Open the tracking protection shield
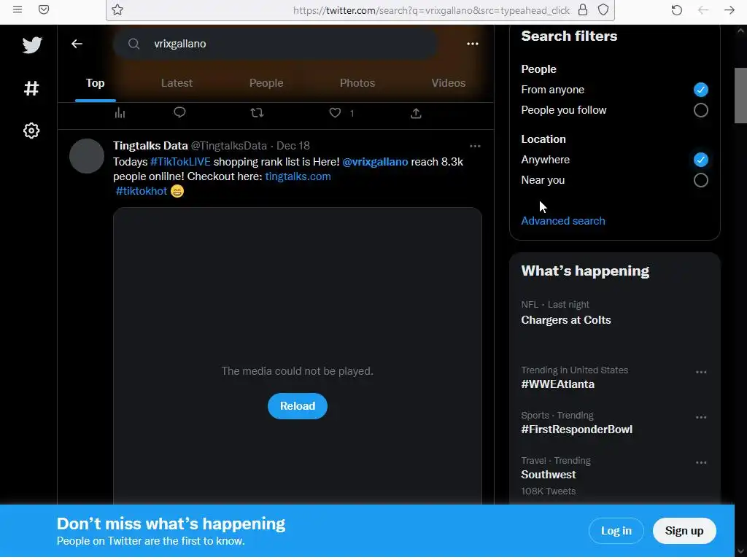747x560 pixels. pos(603,10)
